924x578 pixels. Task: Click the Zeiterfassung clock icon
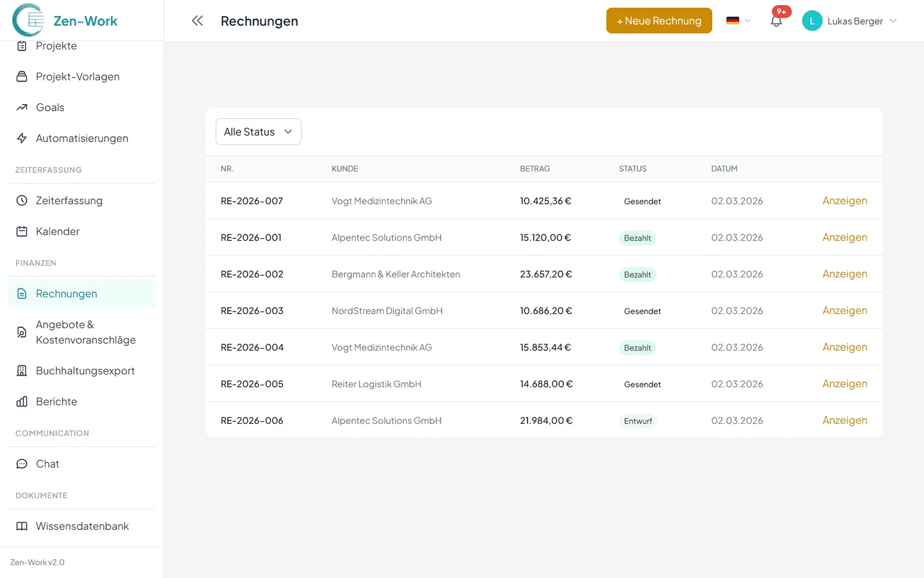(x=22, y=200)
